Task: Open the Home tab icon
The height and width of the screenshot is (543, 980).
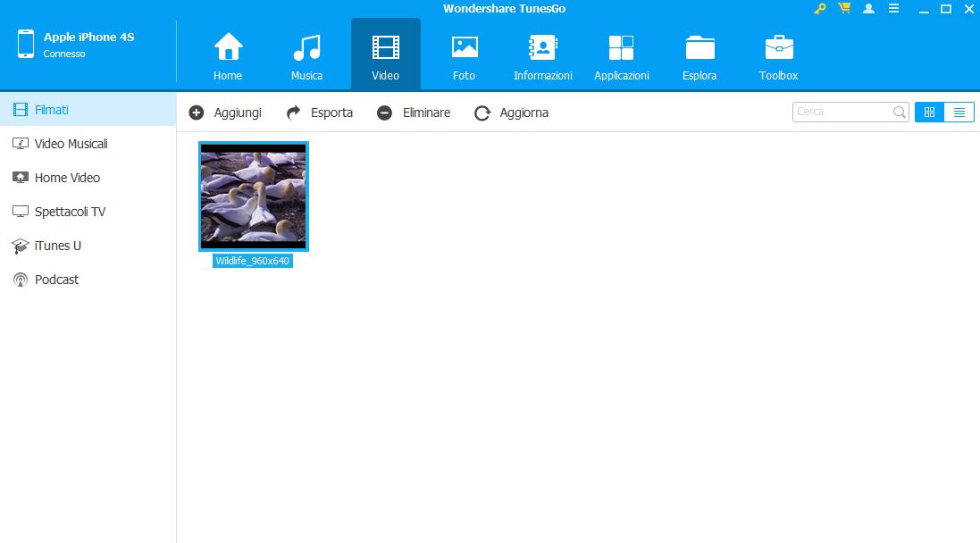Action: (x=228, y=55)
